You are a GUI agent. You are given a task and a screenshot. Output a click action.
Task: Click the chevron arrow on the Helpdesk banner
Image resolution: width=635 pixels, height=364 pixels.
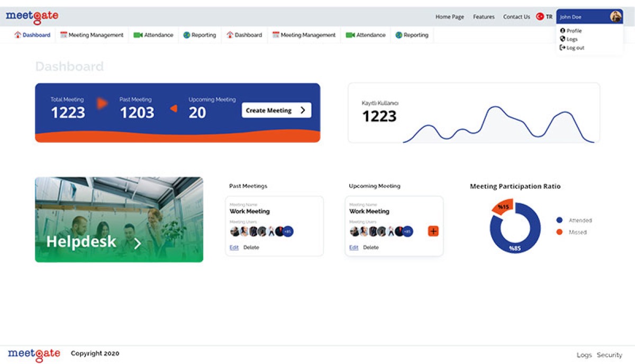click(x=137, y=243)
